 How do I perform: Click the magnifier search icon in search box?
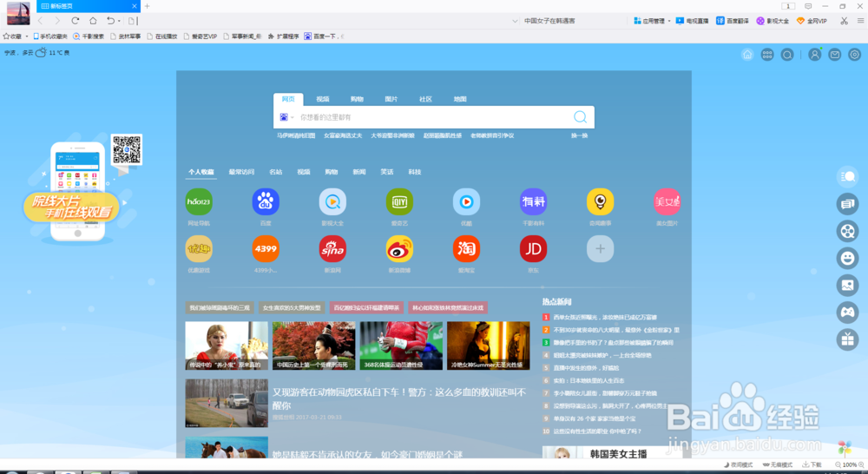(580, 117)
